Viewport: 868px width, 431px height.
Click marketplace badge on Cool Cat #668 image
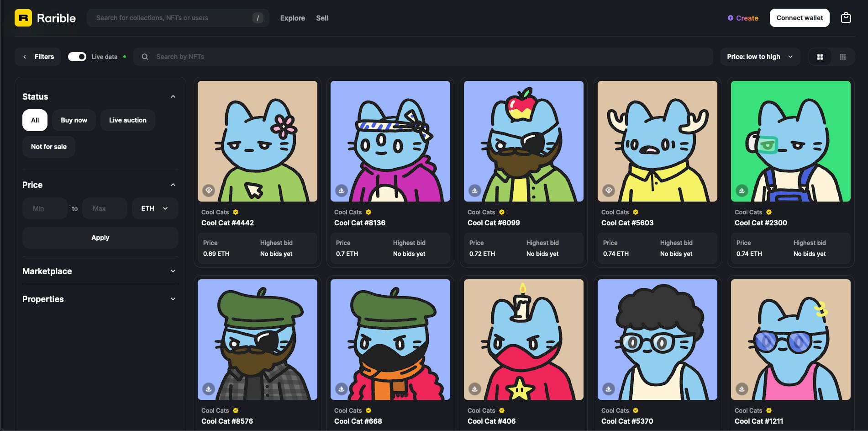pos(342,389)
